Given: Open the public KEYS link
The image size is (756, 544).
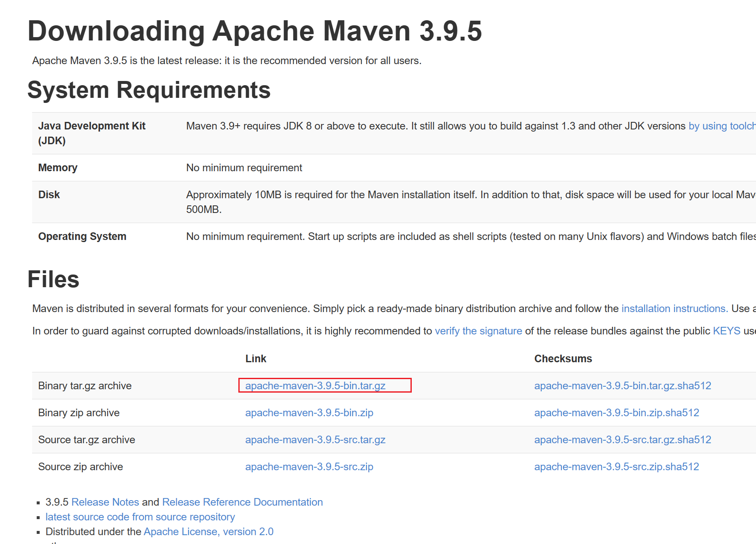Looking at the screenshot, I should 726,331.
